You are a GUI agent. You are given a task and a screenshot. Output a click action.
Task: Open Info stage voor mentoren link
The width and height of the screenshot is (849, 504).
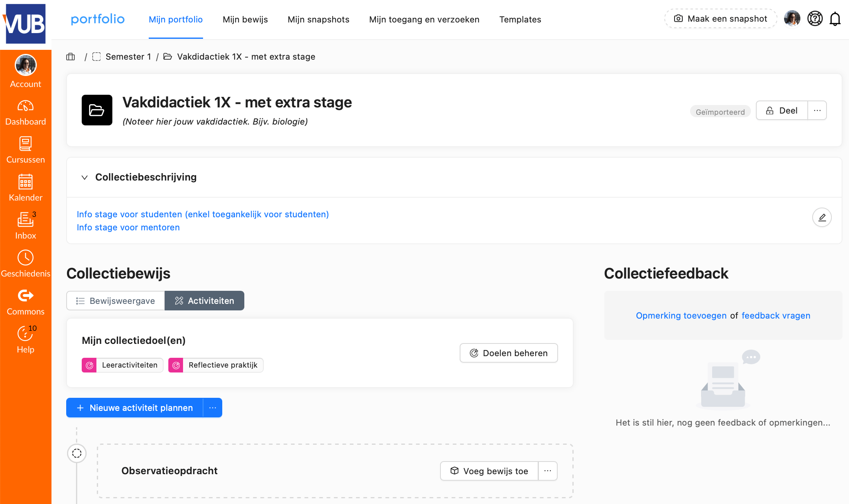pyautogui.click(x=128, y=227)
